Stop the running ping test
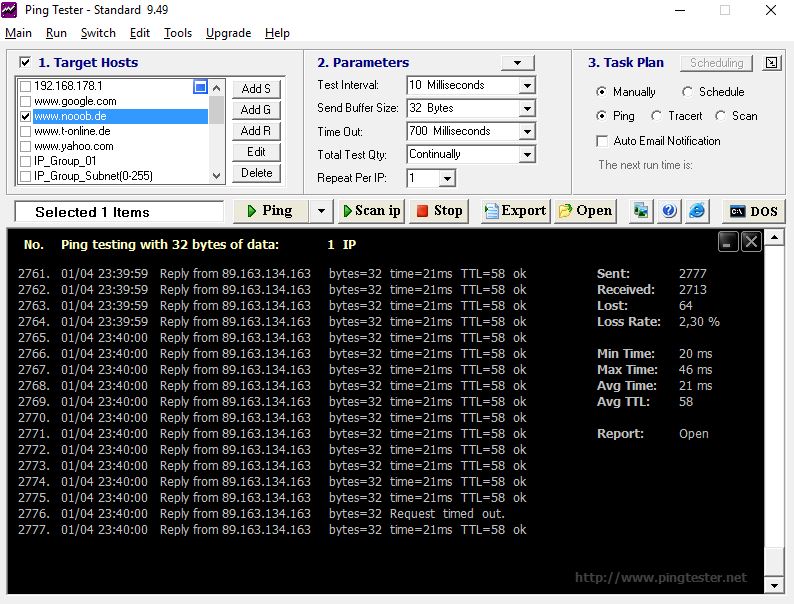794x604 pixels. coord(439,211)
